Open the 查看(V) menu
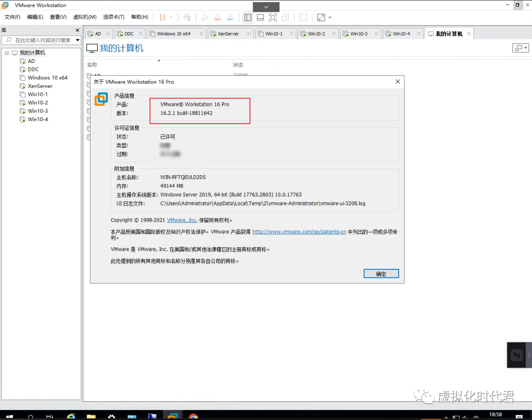The height and width of the screenshot is (420, 532). click(x=58, y=17)
